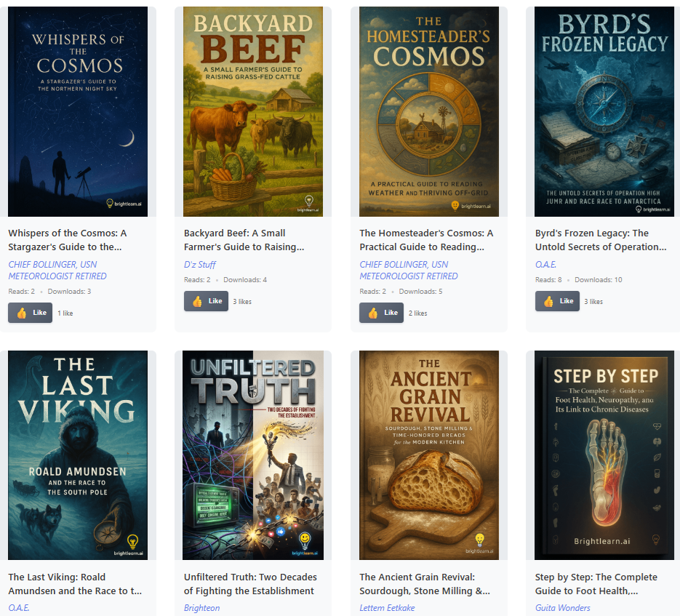Click thumbs-up icon under Backyard Beef

(197, 301)
